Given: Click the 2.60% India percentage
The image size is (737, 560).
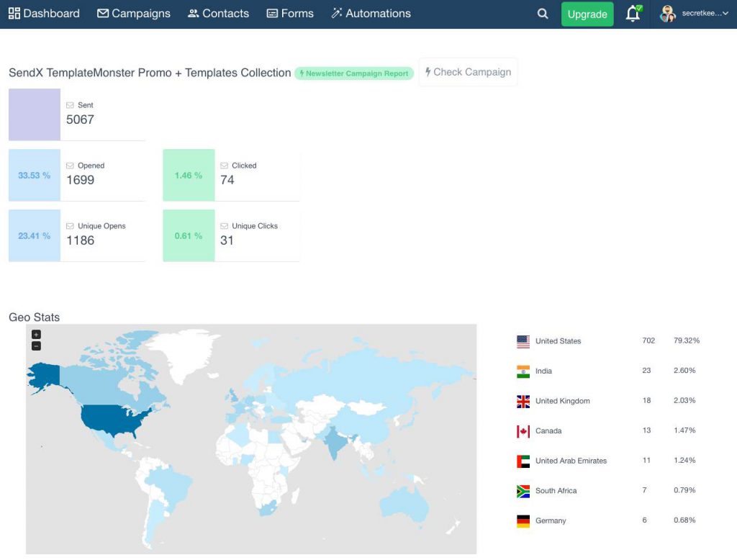Looking at the screenshot, I should 684,371.
